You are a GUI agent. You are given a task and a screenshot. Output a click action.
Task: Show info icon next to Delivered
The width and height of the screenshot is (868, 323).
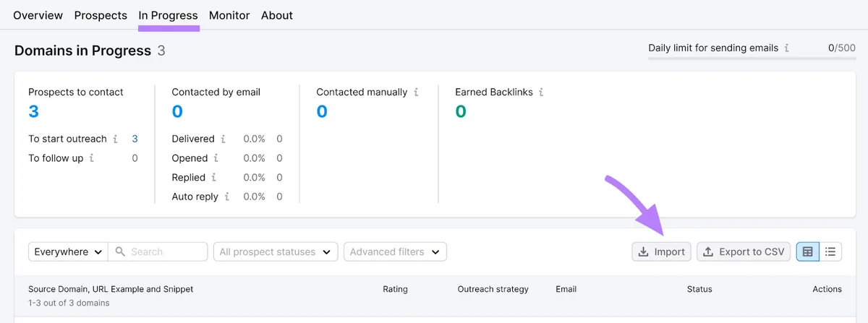coord(223,139)
